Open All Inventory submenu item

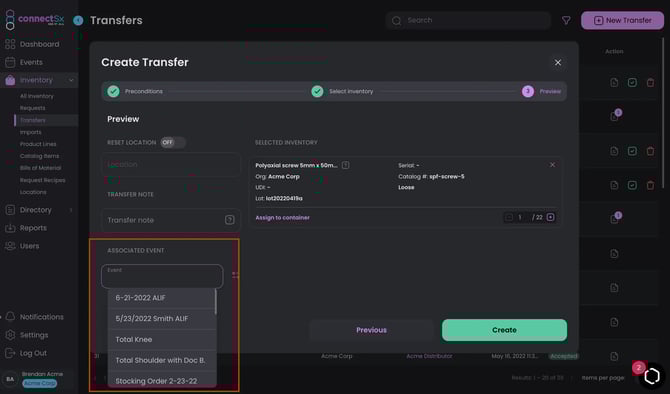click(x=37, y=96)
